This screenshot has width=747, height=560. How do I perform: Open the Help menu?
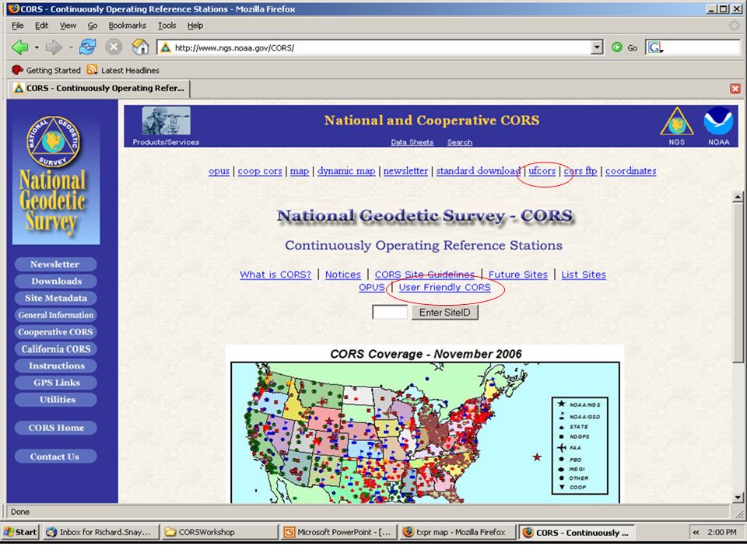[x=195, y=26]
